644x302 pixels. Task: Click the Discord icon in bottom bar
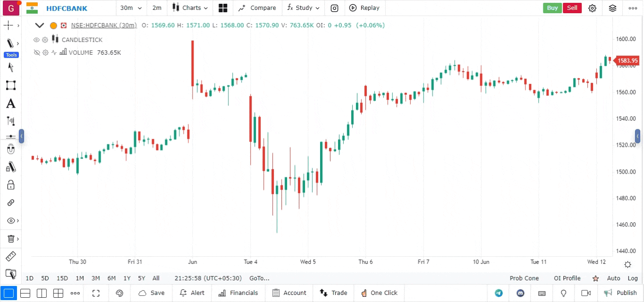point(520,293)
